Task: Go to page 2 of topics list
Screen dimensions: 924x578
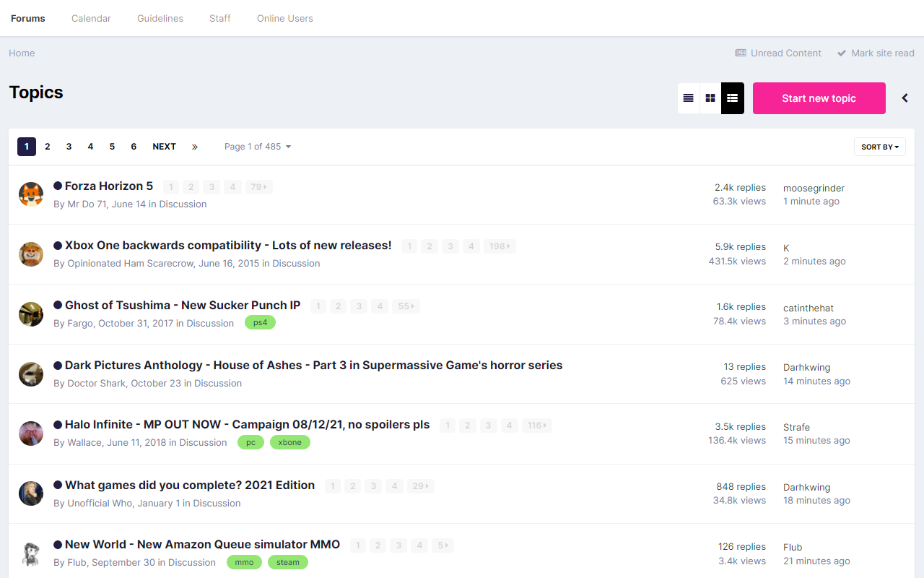Action: 48,147
